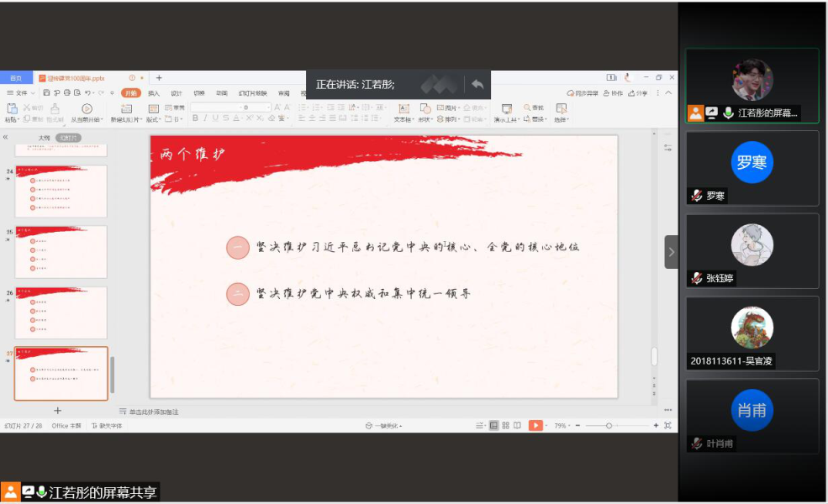Click the Save icon in quick access bar
Viewport: 828px width, 504px height.
(46, 93)
